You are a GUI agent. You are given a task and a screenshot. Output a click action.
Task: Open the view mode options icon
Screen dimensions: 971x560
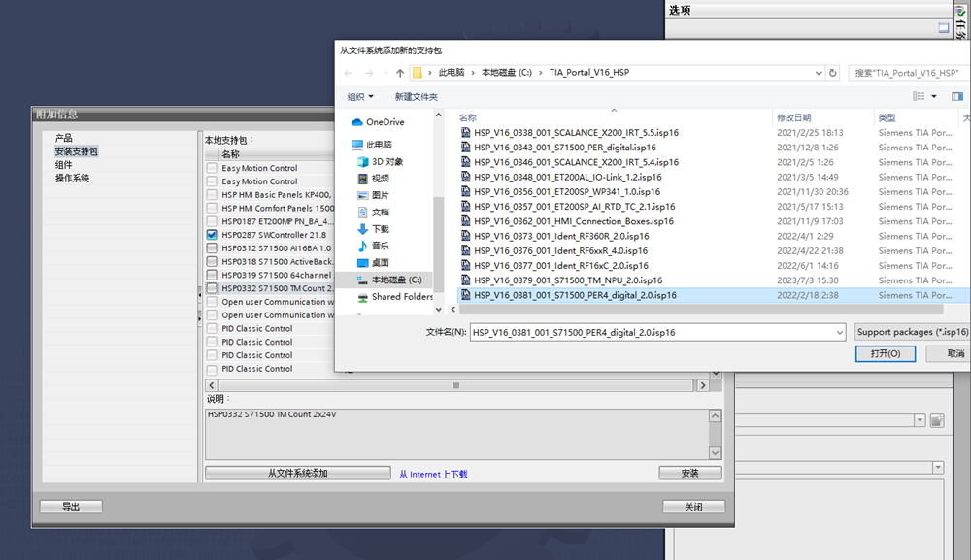tap(919, 96)
